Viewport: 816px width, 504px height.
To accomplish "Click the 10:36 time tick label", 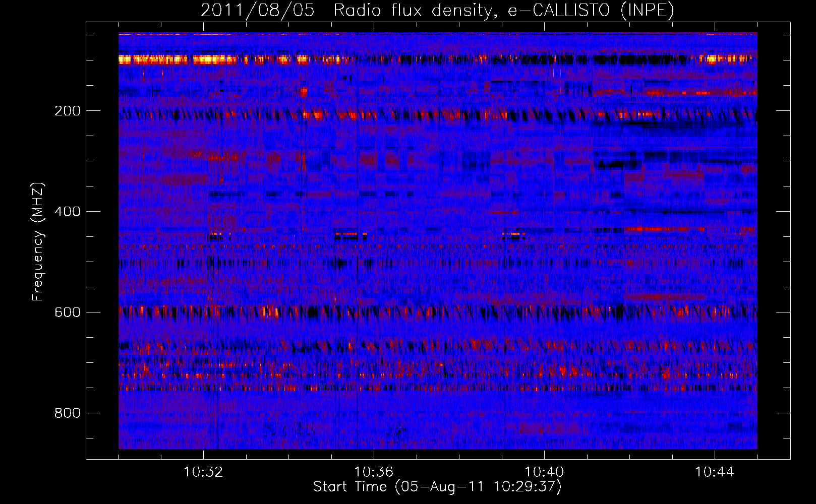I will click(374, 472).
